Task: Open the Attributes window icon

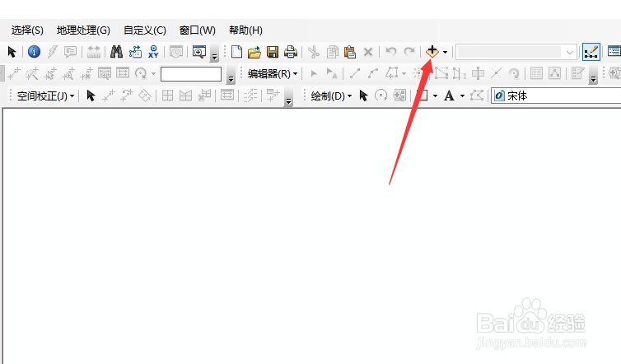Action: [537, 73]
